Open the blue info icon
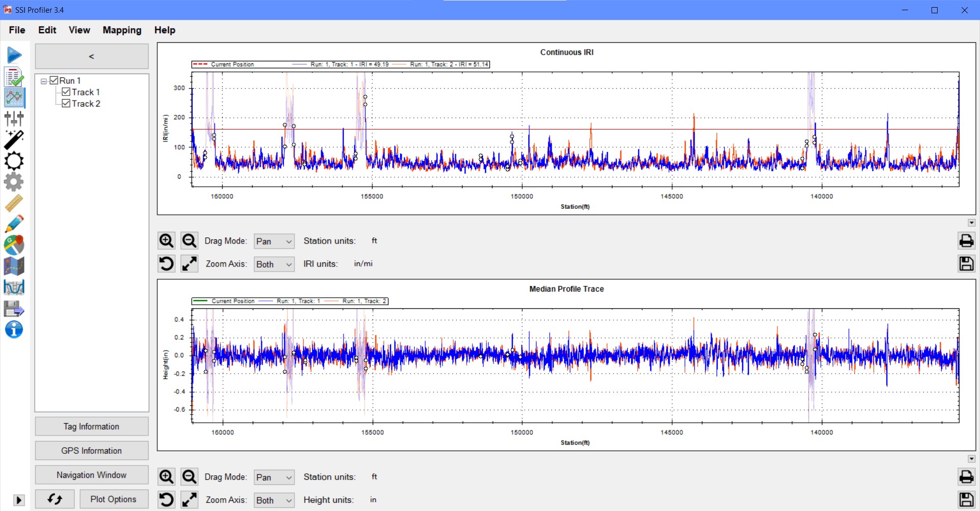Image resolution: width=980 pixels, height=511 pixels. [14, 330]
